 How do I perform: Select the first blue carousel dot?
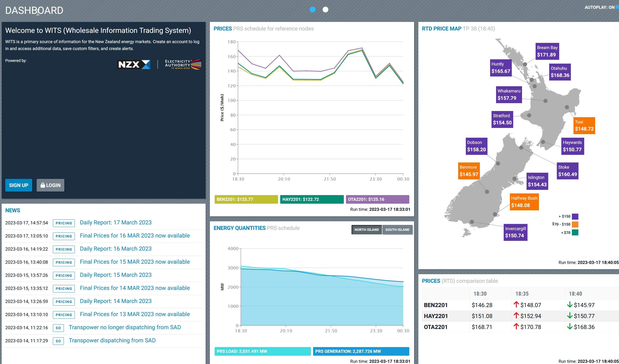pos(312,10)
